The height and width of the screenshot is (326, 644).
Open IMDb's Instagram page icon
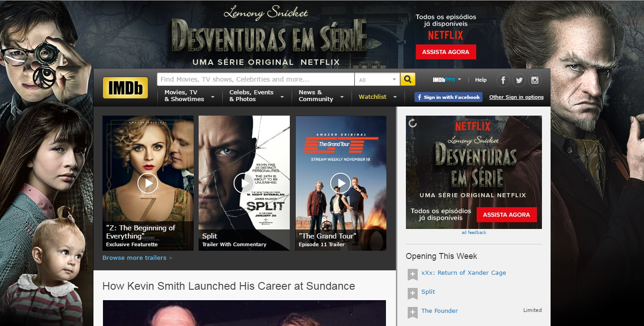pyautogui.click(x=535, y=80)
